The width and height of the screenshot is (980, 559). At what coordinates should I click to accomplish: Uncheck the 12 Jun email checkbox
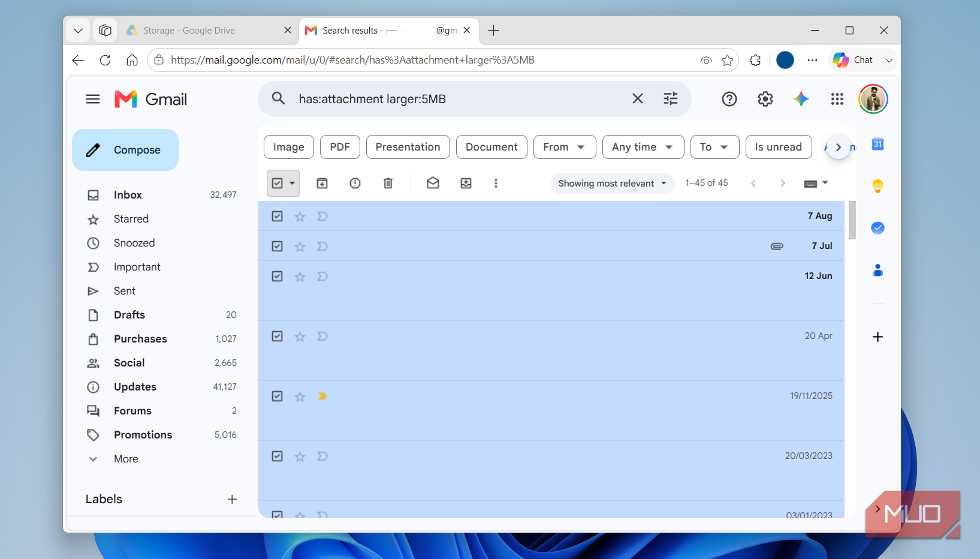(278, 277)
